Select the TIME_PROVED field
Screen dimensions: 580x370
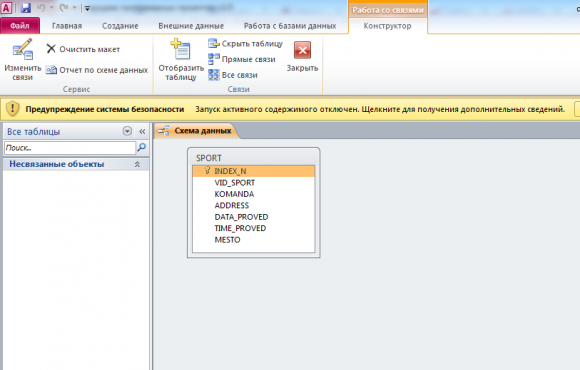pyautogui.click(x=240, y=228)
